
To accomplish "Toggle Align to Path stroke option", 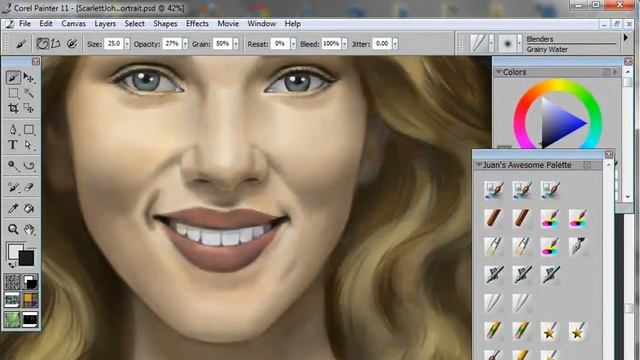I will point(72,44).
